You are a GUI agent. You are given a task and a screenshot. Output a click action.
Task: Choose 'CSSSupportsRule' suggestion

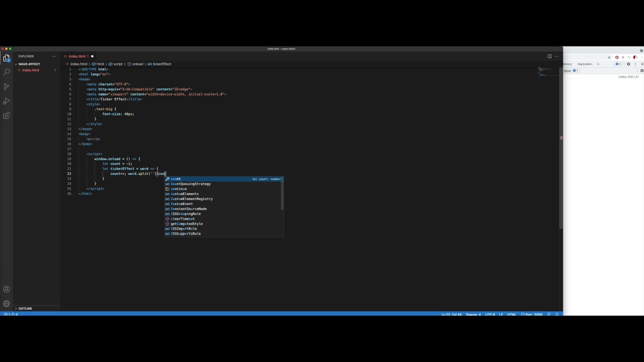point(224,234)
